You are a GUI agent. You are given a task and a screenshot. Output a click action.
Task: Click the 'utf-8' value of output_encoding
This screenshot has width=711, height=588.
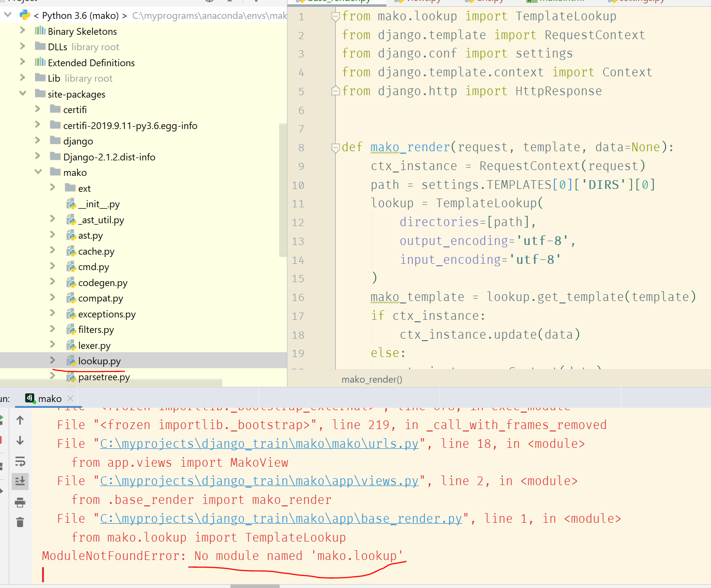coord(542,241)
